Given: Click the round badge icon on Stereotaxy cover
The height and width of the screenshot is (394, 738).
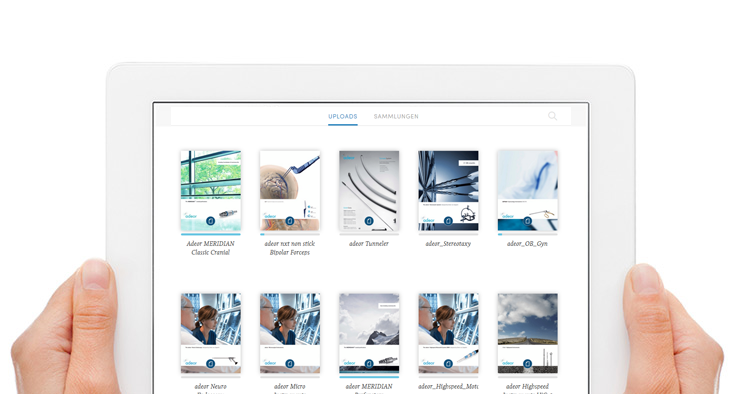Looking at the screenshot, I should (448, 221).
